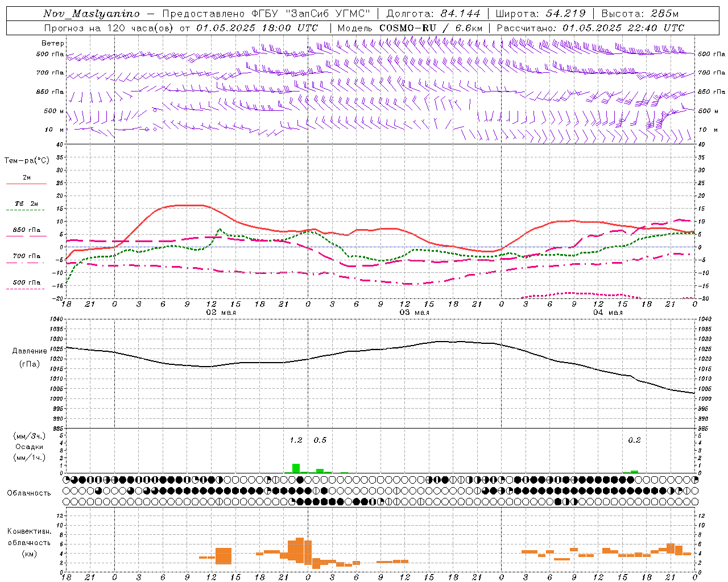Screen dimensions: 728x582
Task: Click the forecast start time 01.05.2025 18:00 UTC
Action: click(258, 28)
